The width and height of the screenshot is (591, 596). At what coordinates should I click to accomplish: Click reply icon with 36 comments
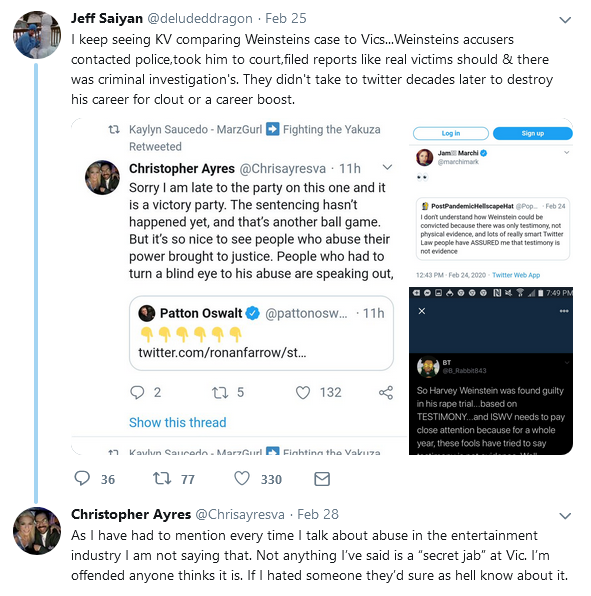[82, 479]
